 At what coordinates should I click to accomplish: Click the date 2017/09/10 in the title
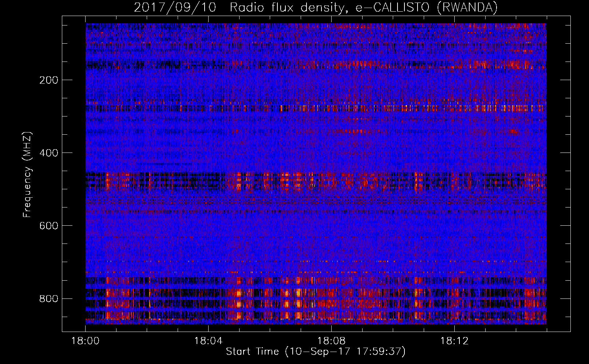point(175,7)
